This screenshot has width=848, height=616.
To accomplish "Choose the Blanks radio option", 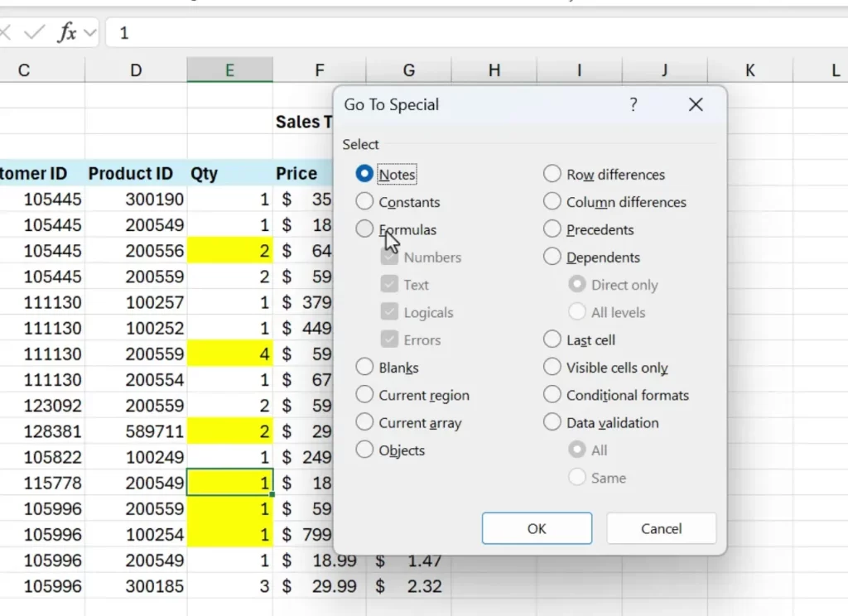I will tap(364, 367).
